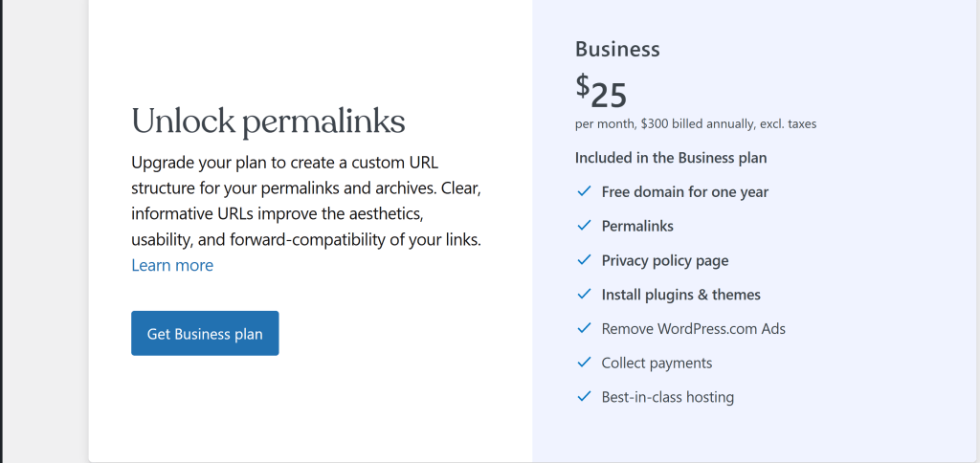Click checkmark beside Remove WordPress.com Ads
This screenshot has height=463, width=980.
click(x=584, y=328)
